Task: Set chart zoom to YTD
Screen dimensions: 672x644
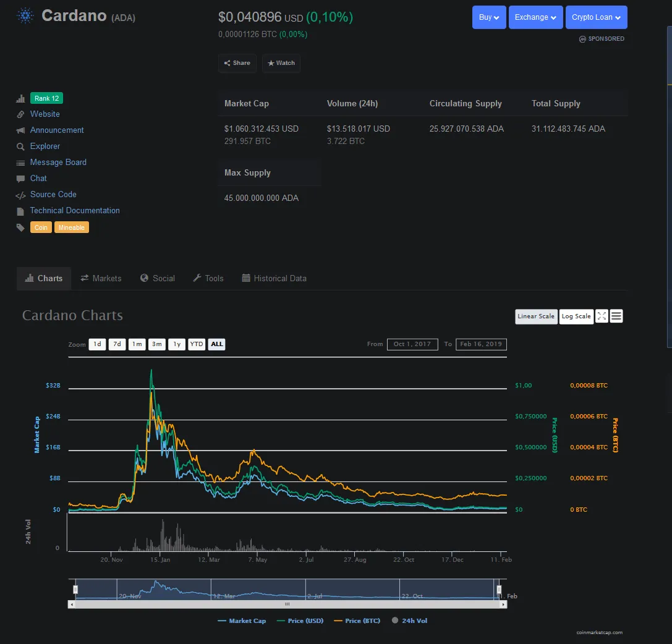Action: (197, 344)
